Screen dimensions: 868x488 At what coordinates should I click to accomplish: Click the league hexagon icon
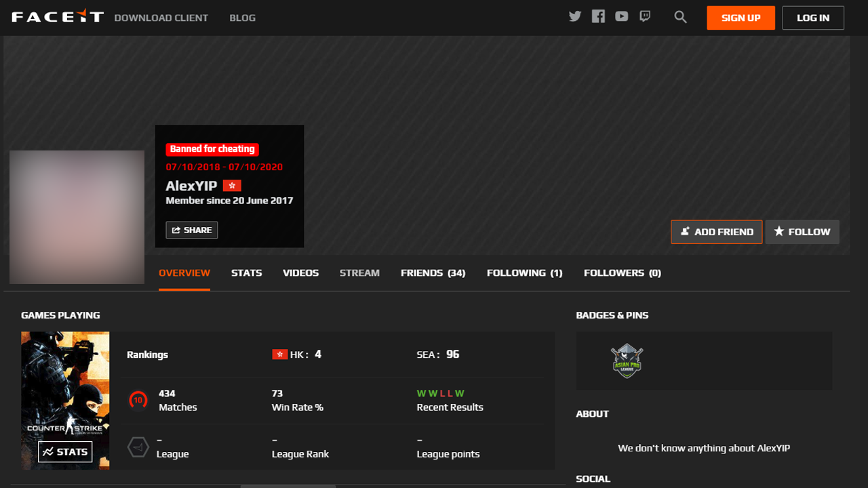coord(138,447)
